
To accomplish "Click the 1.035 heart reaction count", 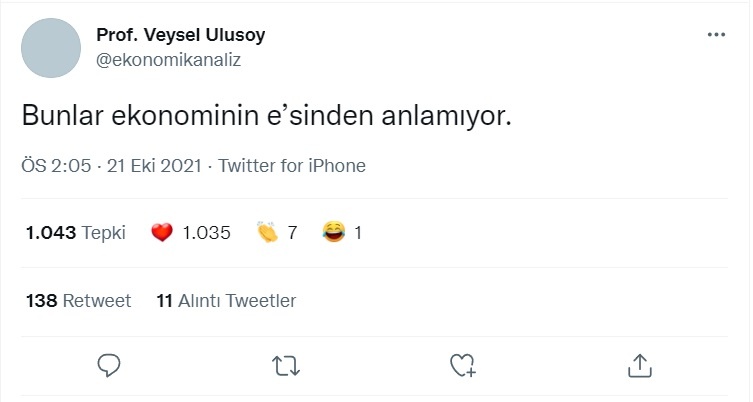I will 206,233.
